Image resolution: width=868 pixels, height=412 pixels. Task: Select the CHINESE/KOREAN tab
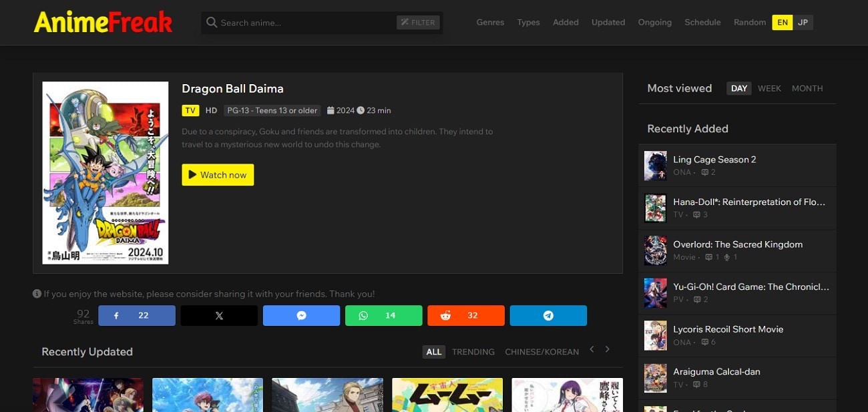coord(541,352)
